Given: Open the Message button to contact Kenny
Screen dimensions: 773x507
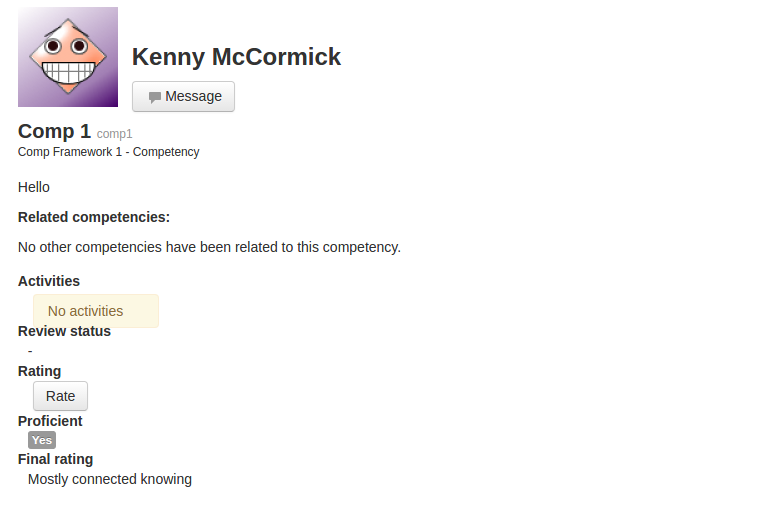Looking at the screenshot, I should click(x=183, y=97).
